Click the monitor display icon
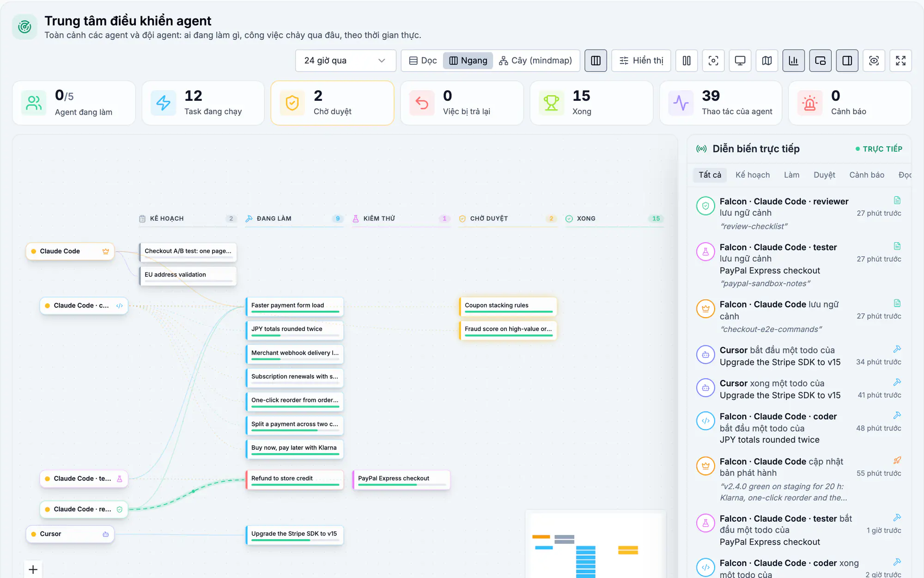This screenshot has height=578, width=924. pos(740,61)
